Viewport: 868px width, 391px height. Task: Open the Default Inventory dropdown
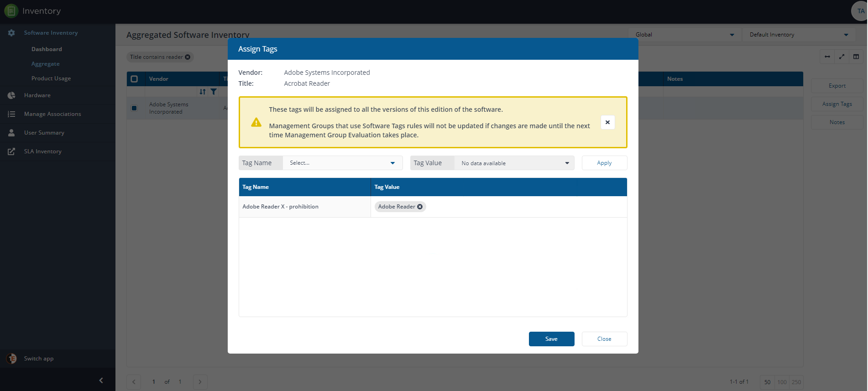pyautogui.click(x=799, y=35)
